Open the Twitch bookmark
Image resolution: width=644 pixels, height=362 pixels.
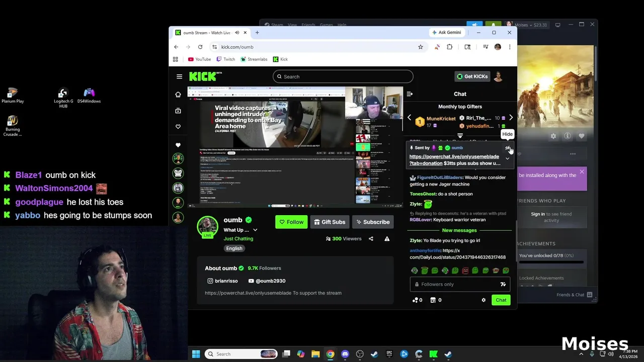[x=225, y=59]
